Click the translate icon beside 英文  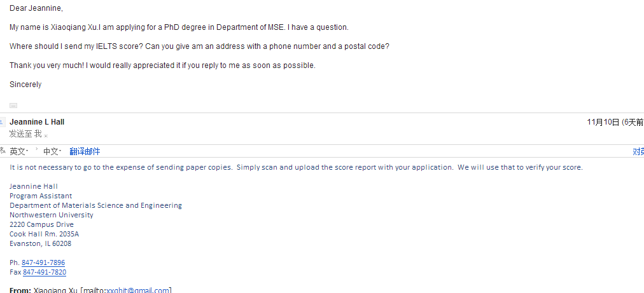3,151
